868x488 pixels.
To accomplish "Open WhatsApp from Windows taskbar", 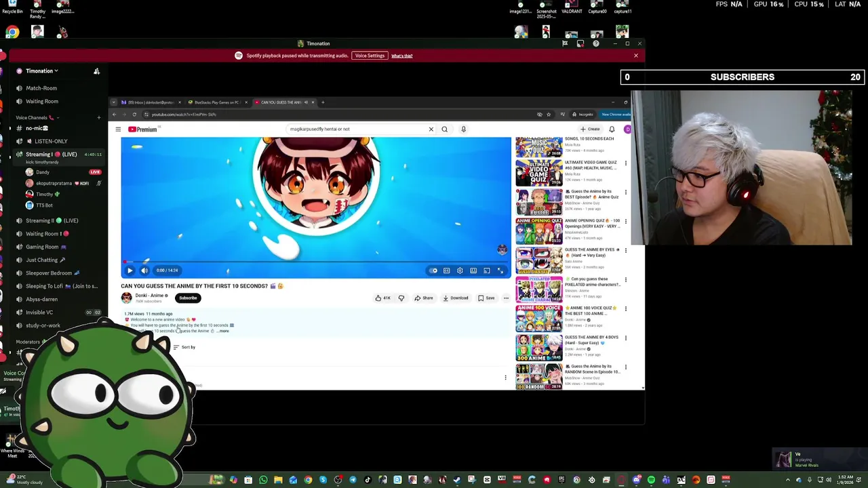I will tap(263, 480).
